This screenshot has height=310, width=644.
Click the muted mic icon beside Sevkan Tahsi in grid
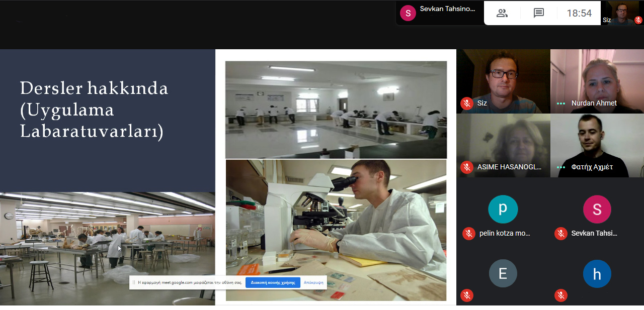pyautogui.click(x=561, y=234)
